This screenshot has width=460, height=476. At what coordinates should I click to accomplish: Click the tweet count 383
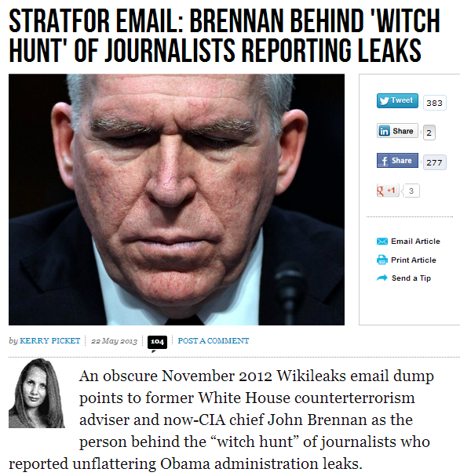tap(434, 103)
